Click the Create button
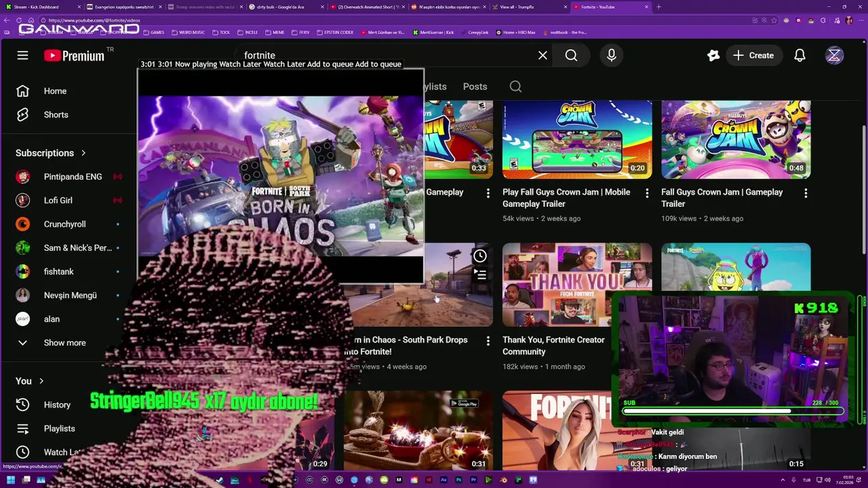 pyautogui.click(x=753, y=56)
